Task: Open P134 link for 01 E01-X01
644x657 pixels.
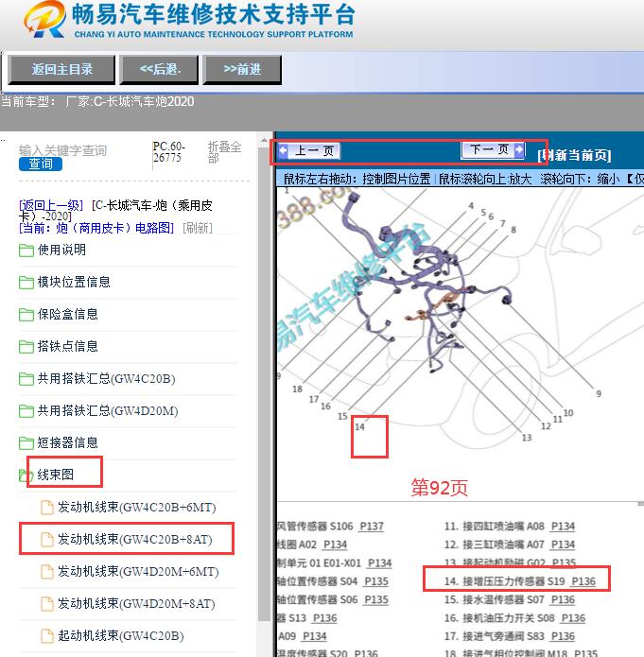Action: click(379, 563)
